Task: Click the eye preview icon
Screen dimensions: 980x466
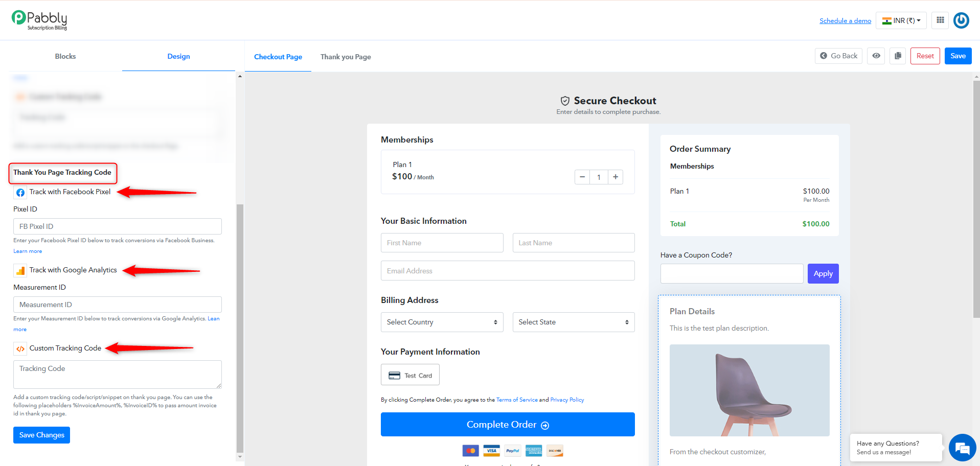Action: click(x=876, y=56)
